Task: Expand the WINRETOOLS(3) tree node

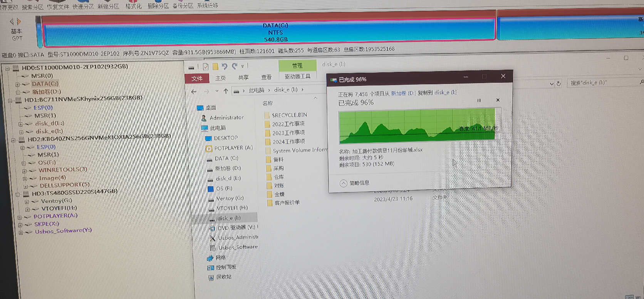Action: pyautogui.click(x=24, y=171)
